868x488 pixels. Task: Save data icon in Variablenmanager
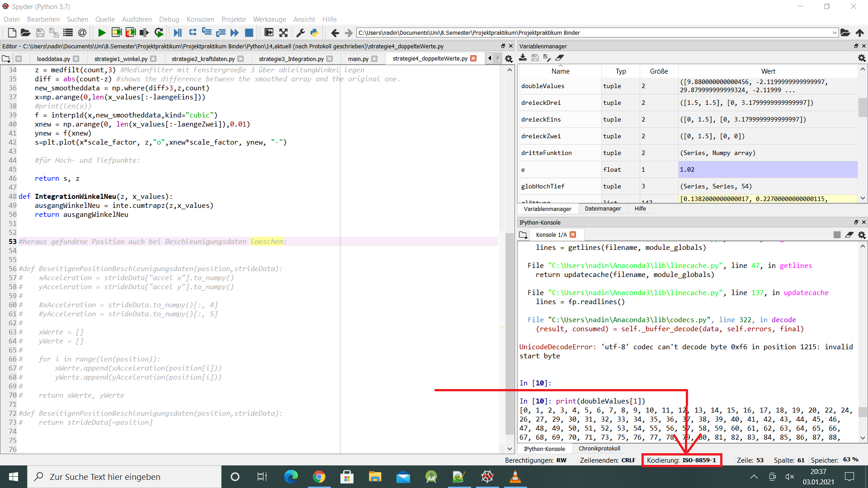point(535,58)
